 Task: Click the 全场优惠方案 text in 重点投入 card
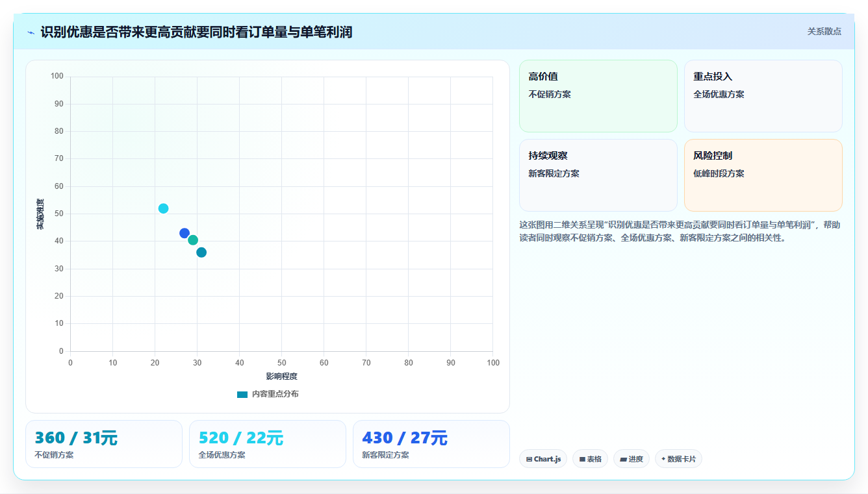click(719, 94)
